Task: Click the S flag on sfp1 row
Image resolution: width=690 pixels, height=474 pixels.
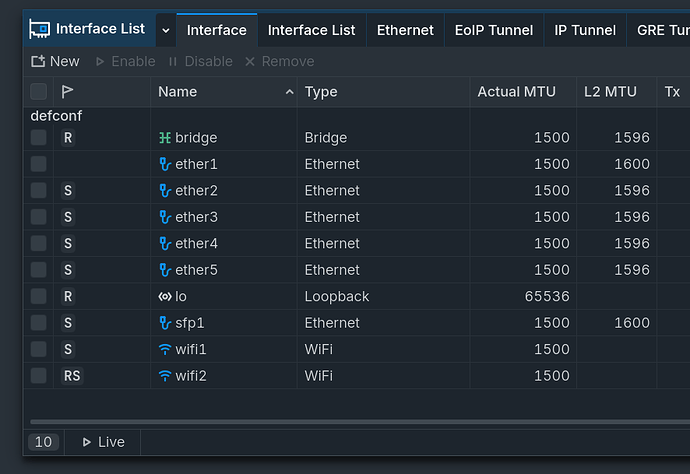Action: (68, 323)
